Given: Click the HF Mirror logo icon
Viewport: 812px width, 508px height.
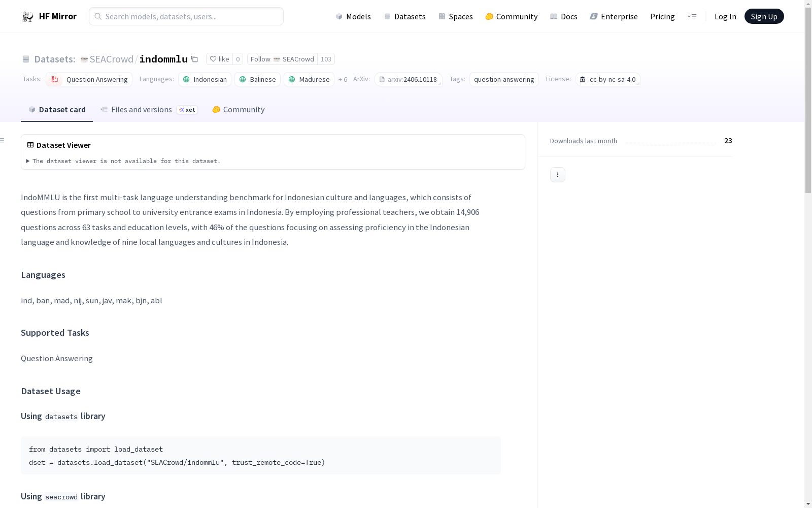Looking at the screenshot, I should click(x=28, y=17).
